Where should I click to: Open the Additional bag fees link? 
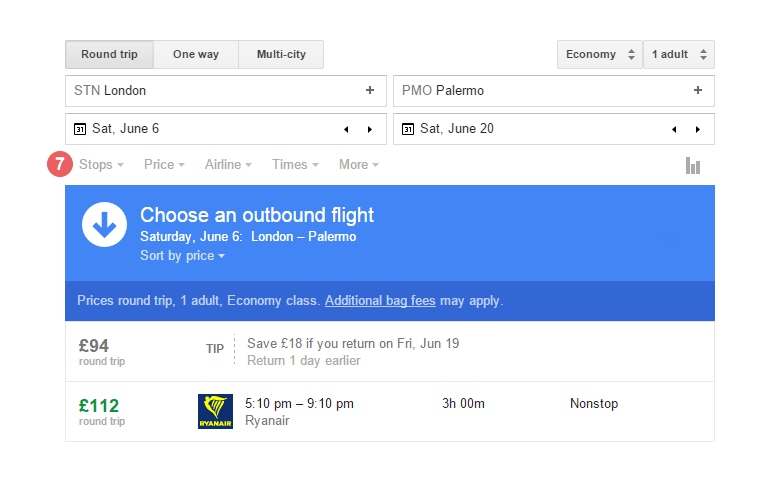click(x=382, y=300)
